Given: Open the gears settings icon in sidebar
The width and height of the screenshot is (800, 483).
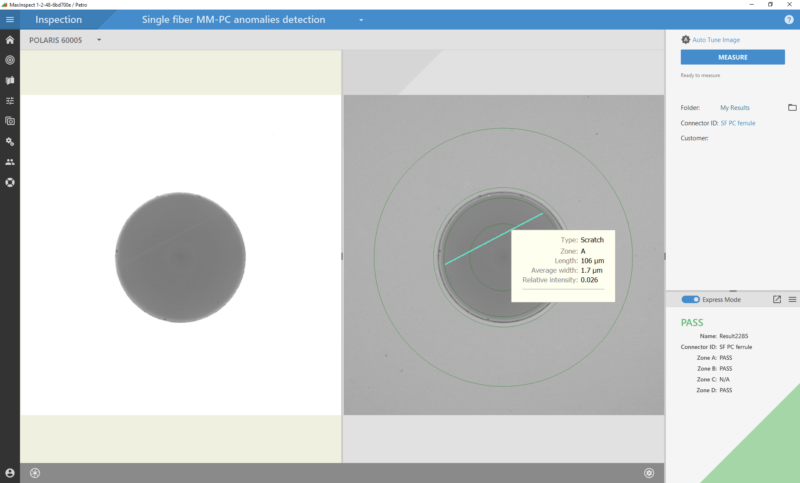Looking at the screenshot, I should tap(10, 142).
